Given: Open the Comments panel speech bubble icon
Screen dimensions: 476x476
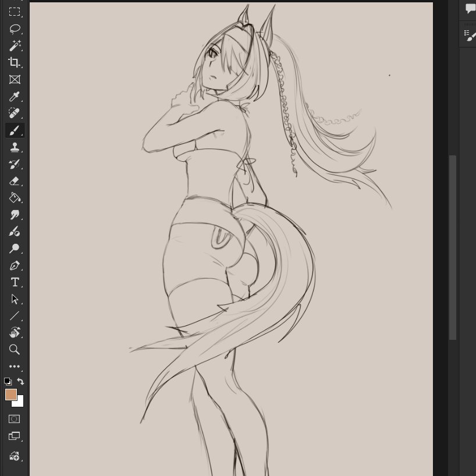Looking at the screenshot, I should coord(471,9).
